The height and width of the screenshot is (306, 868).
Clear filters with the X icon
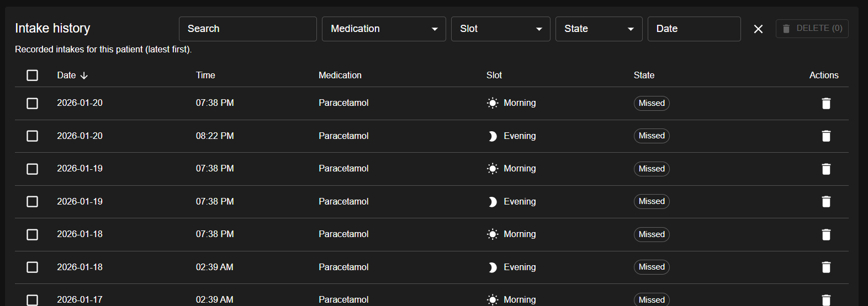tap(758, 29)
